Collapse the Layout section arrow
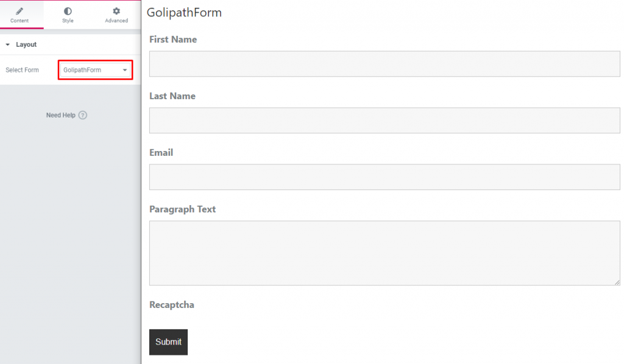Image resolution: width=624 pixels, height=364 pixels. pos(7,44)
